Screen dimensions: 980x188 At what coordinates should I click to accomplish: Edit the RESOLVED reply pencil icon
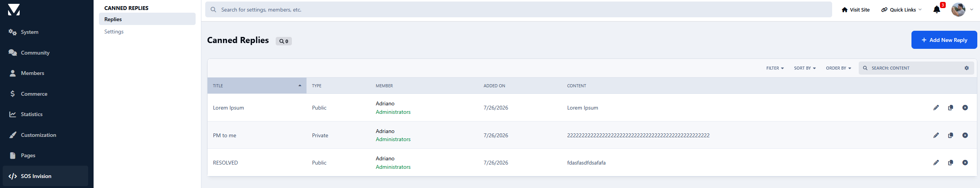tap(936, 163)
